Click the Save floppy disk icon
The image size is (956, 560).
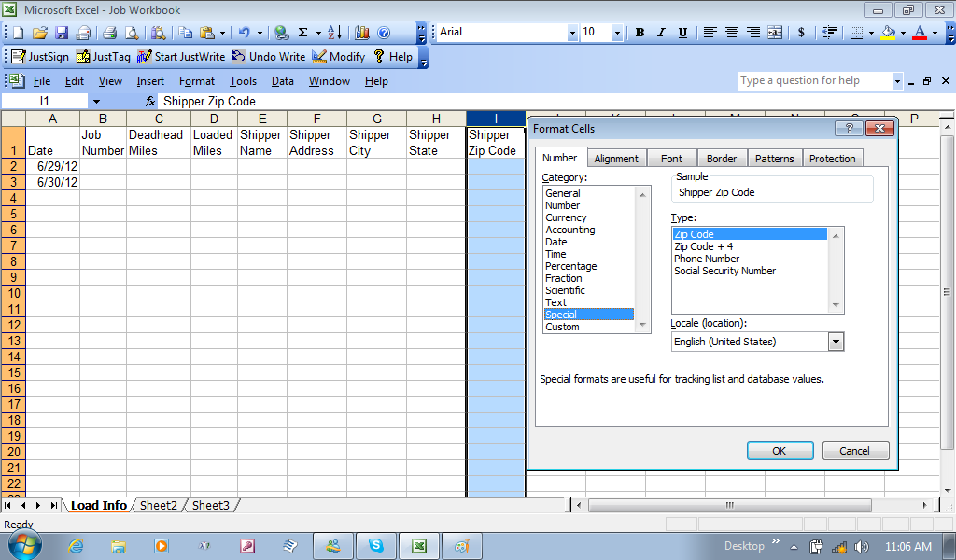click(x=62, y=33)
